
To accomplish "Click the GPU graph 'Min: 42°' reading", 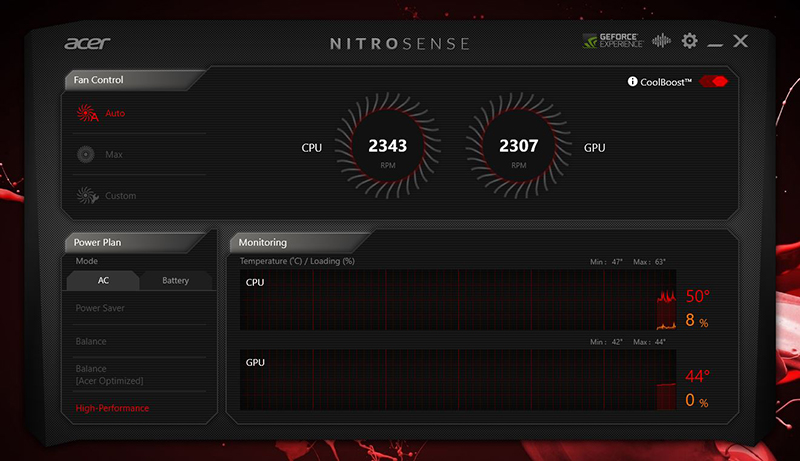I will [606, 342].
